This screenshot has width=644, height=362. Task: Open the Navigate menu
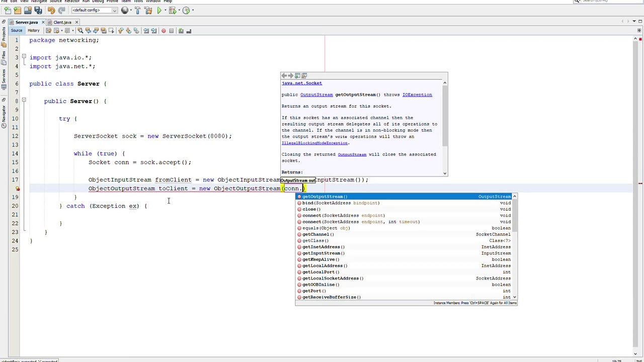click(x=39, y=2)
